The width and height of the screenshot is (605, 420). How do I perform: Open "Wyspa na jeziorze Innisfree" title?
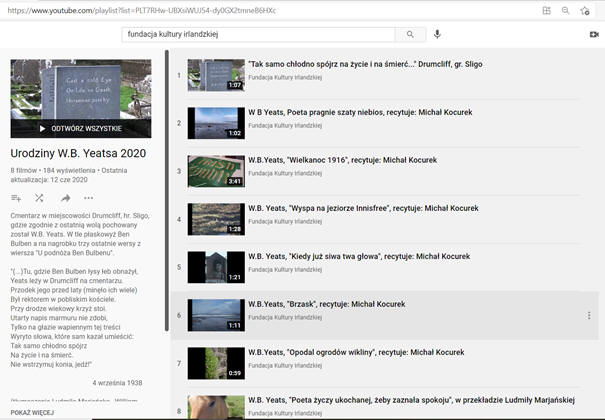363,208
